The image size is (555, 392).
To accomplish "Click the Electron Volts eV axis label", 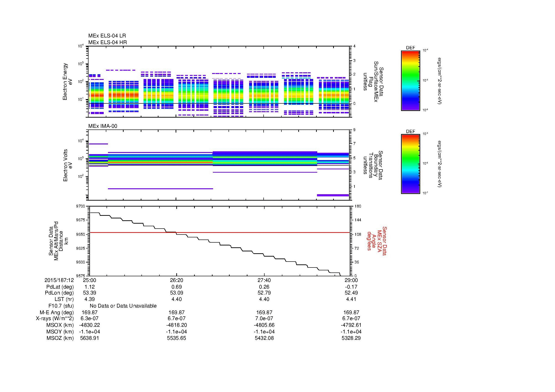I will point(67,165).
